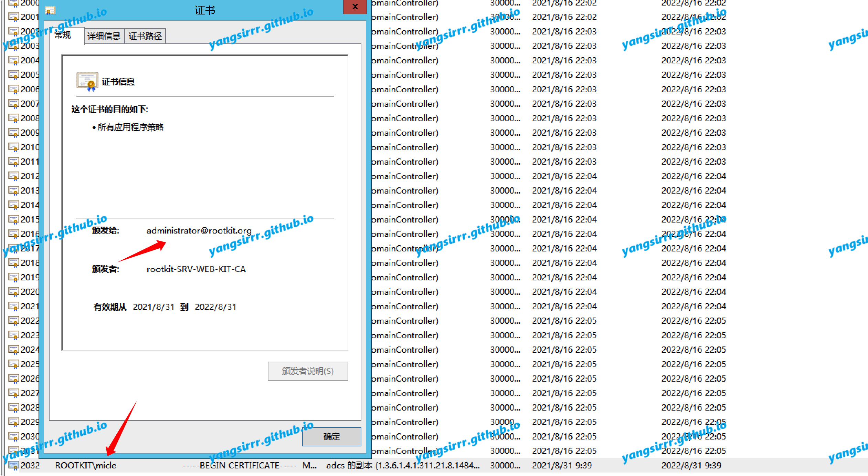Click certificate icon for request 2010
Viewport: 868px width, 476px height.
pyautogui.click(x=14, y=147)
